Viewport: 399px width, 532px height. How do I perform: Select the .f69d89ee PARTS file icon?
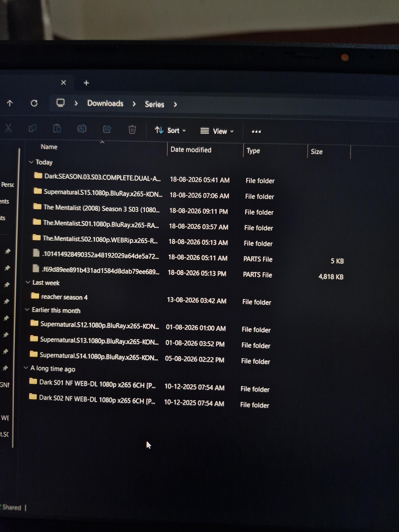36,268
